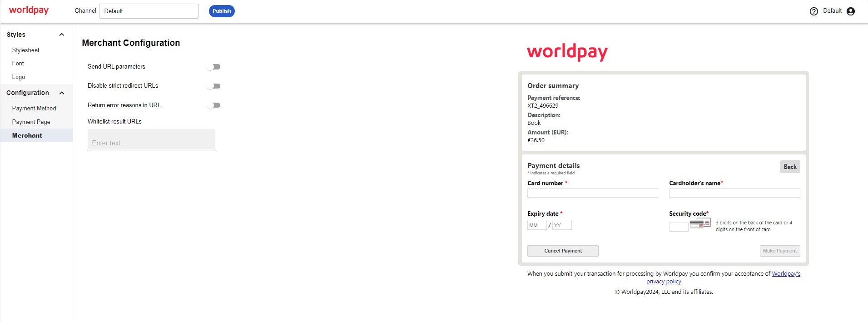Enable Disable strict redirect URLs switch
868x322 pixels.
click(x=213, y=86)
